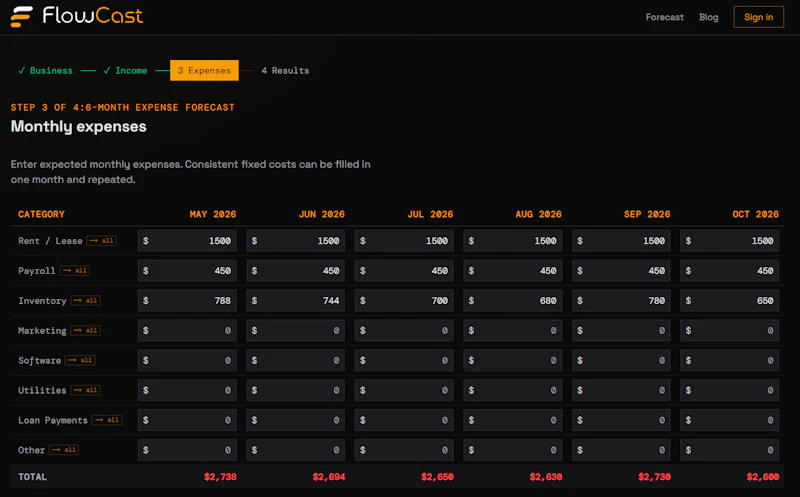The height and width of the screenshot is (497, 800).
Task: Edit Payroll for Oct 2026
Action: pos(730,270)
